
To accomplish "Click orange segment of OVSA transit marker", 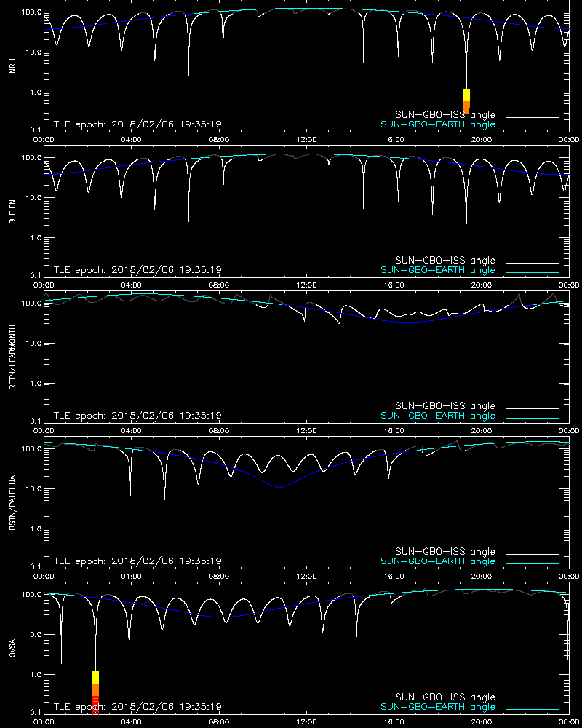I will tap(95, 689).
